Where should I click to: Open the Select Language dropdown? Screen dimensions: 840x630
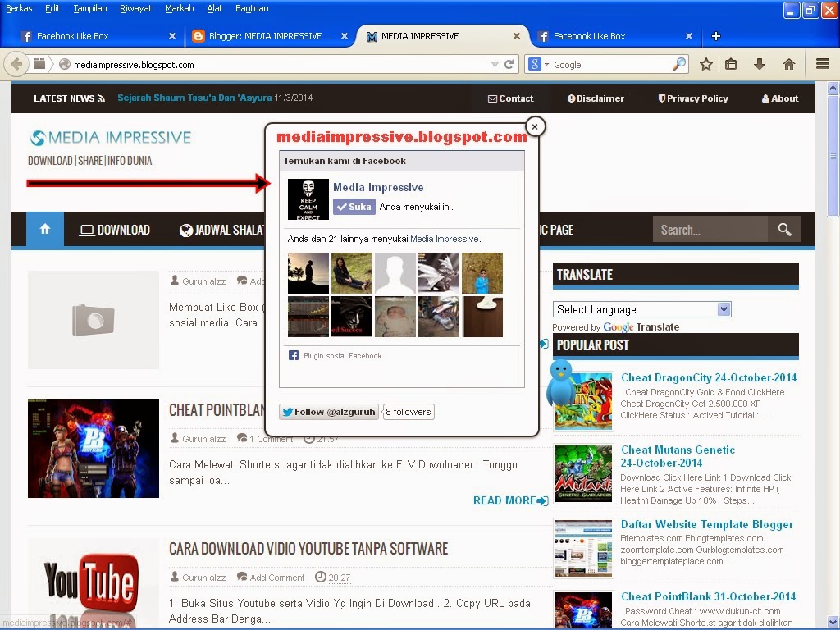(641, 309)
